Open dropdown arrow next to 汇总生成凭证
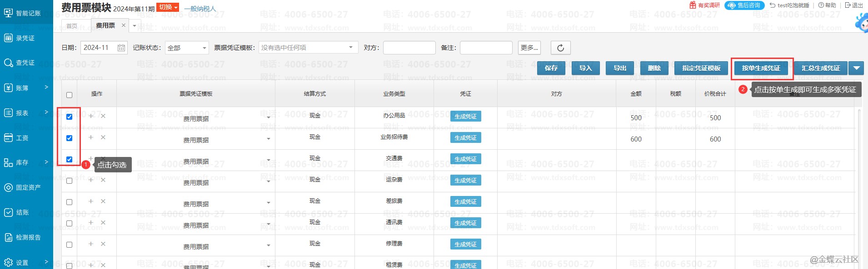 tap(857, 68)
